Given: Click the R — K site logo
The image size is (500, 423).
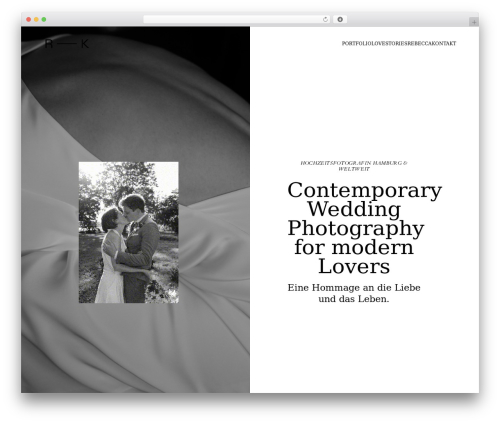Looking at the screenshot, I should pyautogui.click(x=67, y=44).
